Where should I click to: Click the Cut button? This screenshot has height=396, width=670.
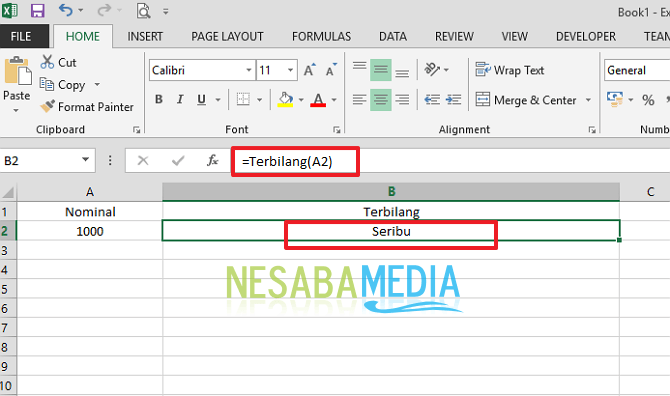click(x=59, y=62)
